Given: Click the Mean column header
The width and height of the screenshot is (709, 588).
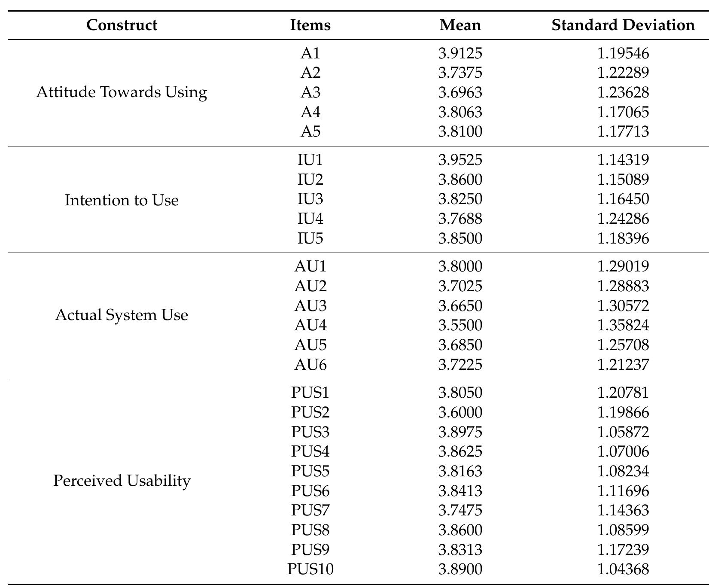Looking at the screenshot, I should (460, 25).
